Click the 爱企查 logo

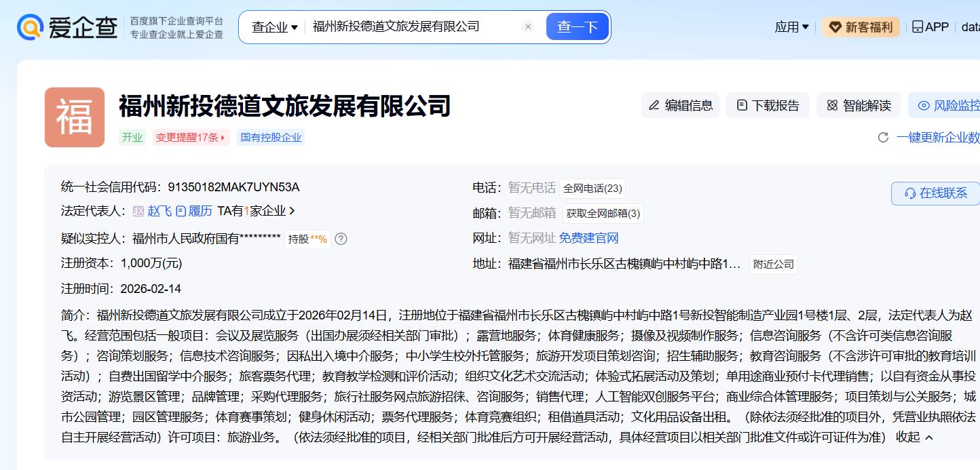point(67,27)
